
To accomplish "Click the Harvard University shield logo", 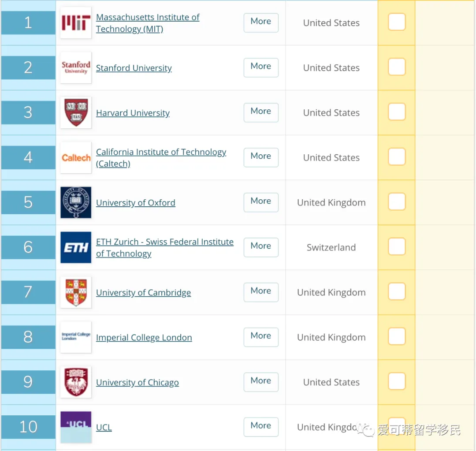I will 76,113.
